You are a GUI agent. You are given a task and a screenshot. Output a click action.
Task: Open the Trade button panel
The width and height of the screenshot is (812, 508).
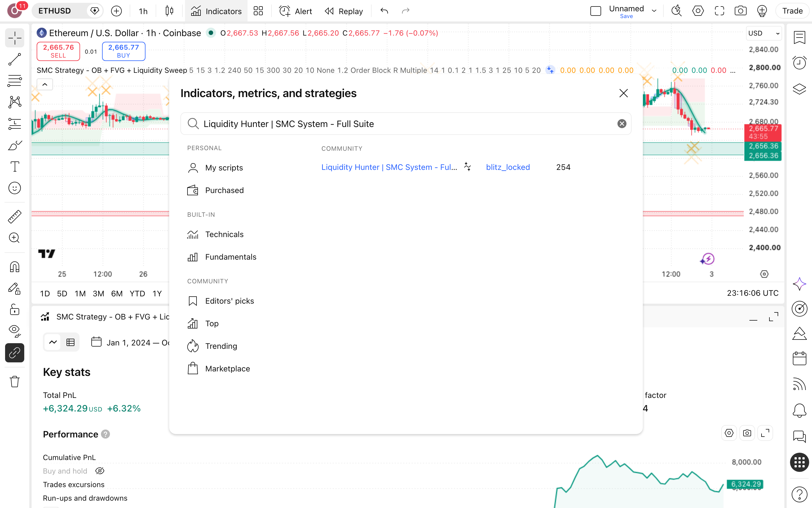point(793,11)
